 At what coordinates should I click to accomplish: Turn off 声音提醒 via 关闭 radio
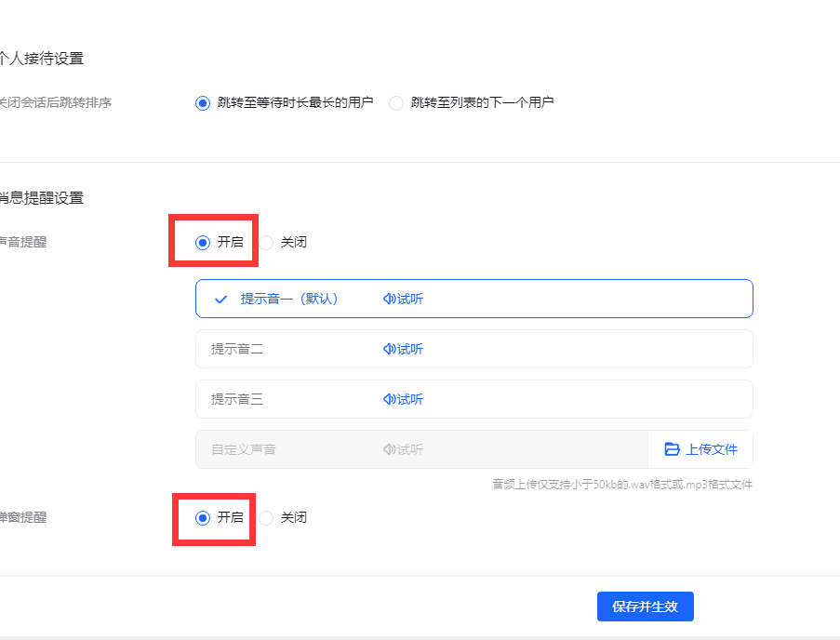pos(266,243)
